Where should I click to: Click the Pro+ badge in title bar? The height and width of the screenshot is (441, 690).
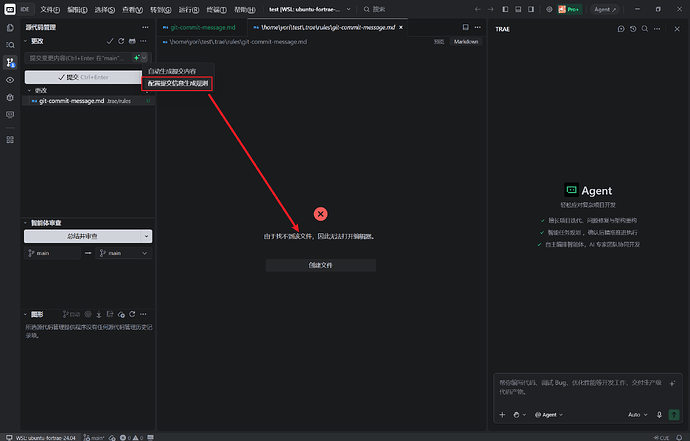click(x=569, y=9)
